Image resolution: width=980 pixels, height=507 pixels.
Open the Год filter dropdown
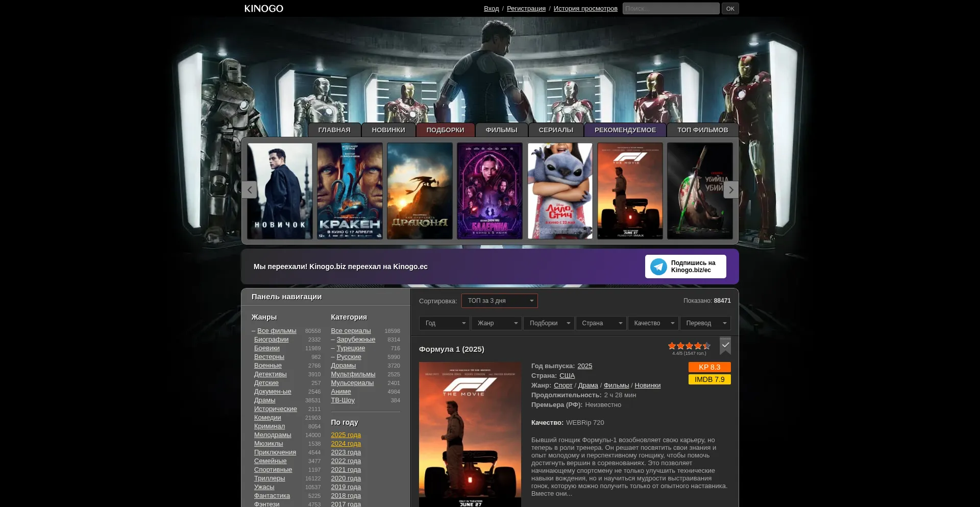pyautogui.click(x=444, y=323)
